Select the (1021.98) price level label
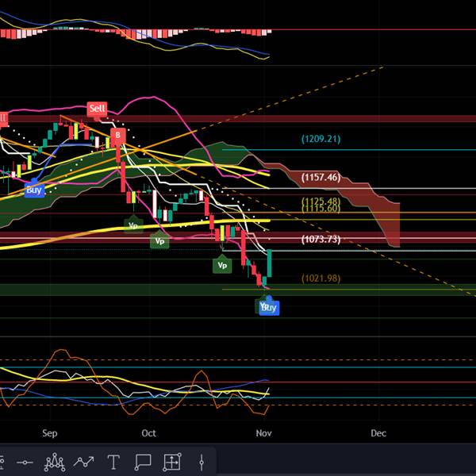 [x=321, y=278]
